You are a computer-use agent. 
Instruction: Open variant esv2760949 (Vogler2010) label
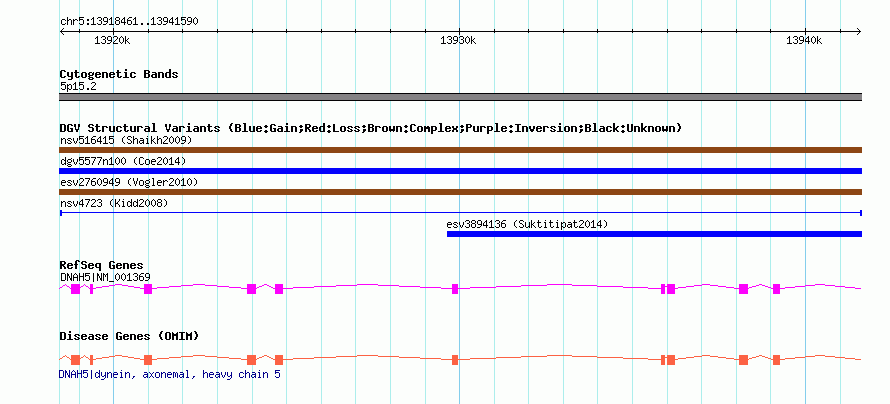click(128, 182)
